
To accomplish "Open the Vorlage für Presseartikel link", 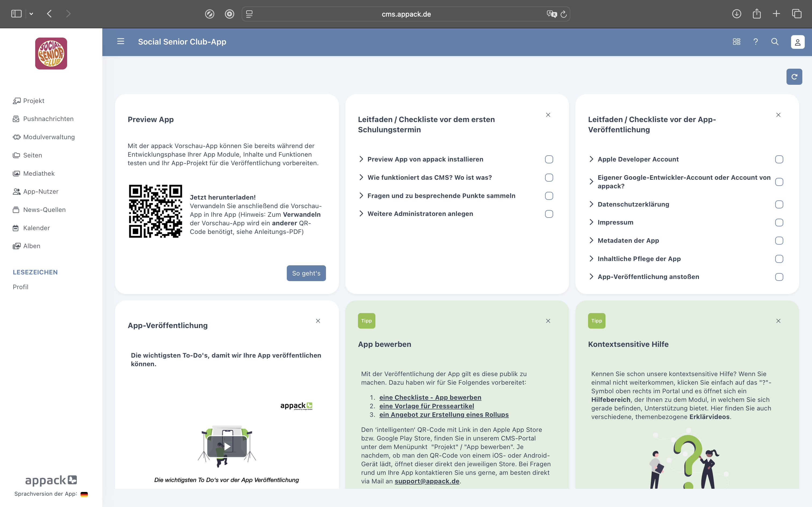I will click(426, 406).
